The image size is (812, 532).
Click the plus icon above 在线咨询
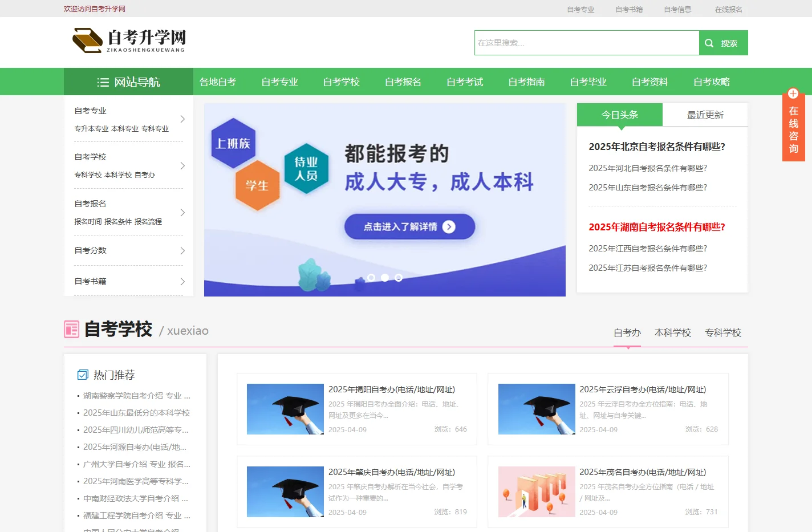click(793, 94)
